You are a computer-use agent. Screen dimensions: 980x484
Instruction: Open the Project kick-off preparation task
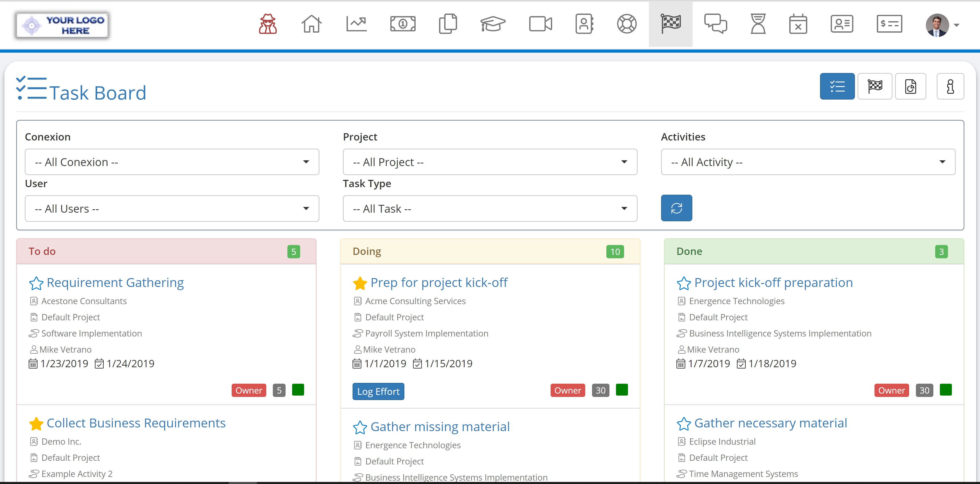tap(773, 283)
